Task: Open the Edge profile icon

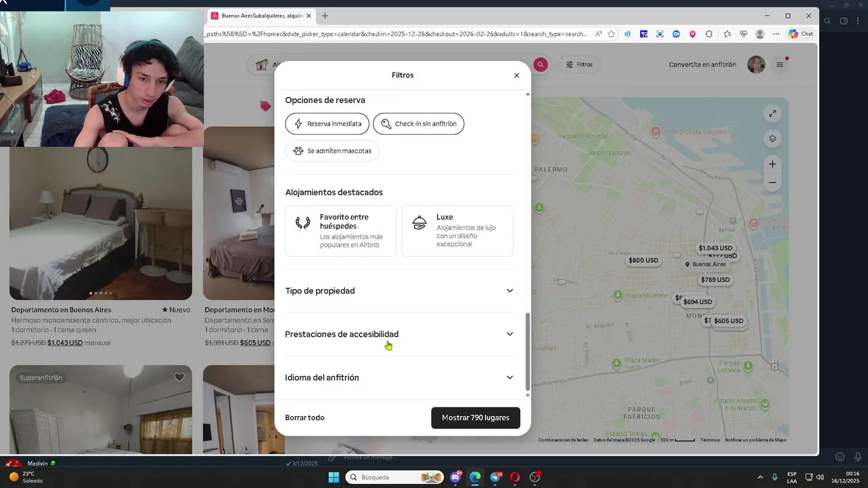Action: [760, 34]
